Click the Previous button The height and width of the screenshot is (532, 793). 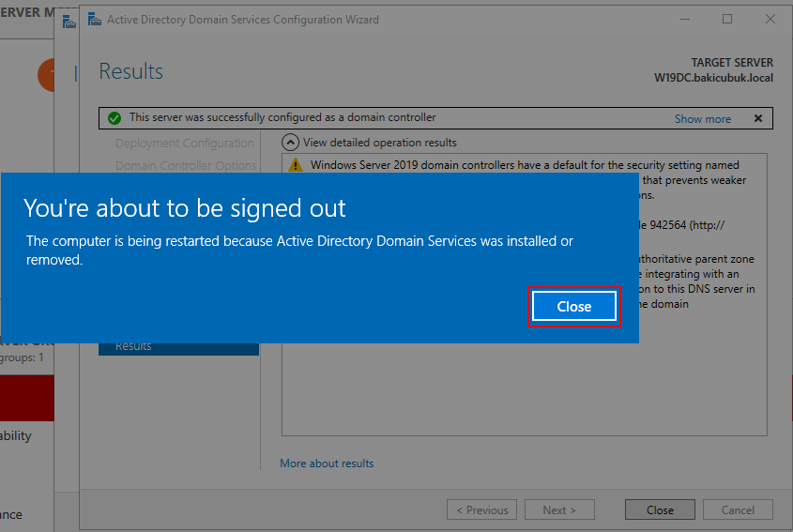point(482,509)
